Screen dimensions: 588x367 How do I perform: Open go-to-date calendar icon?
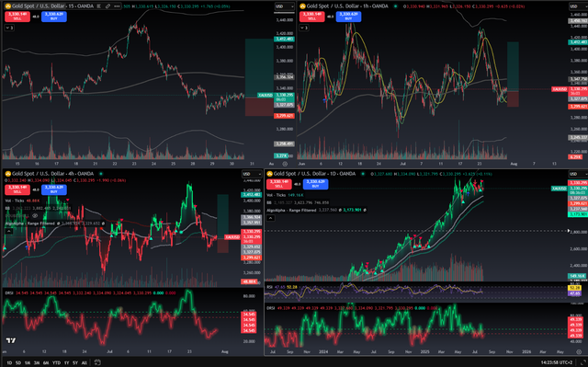97,362
